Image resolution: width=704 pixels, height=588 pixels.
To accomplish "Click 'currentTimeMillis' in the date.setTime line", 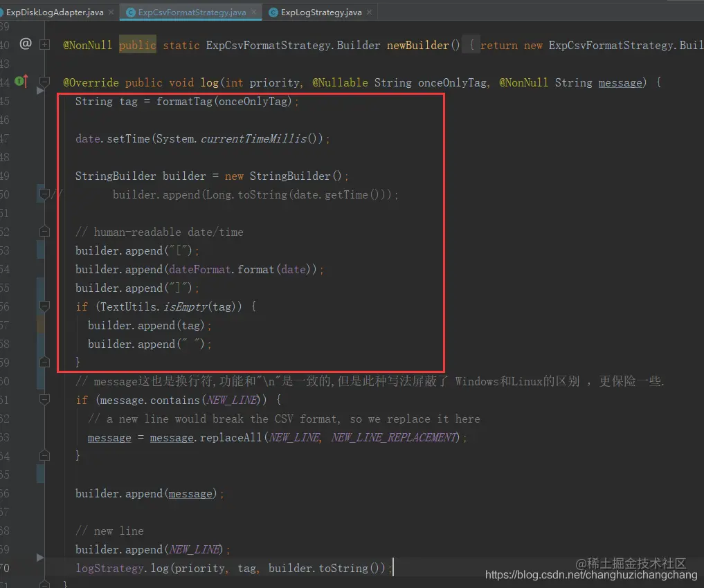I will (x=253, y=138).
